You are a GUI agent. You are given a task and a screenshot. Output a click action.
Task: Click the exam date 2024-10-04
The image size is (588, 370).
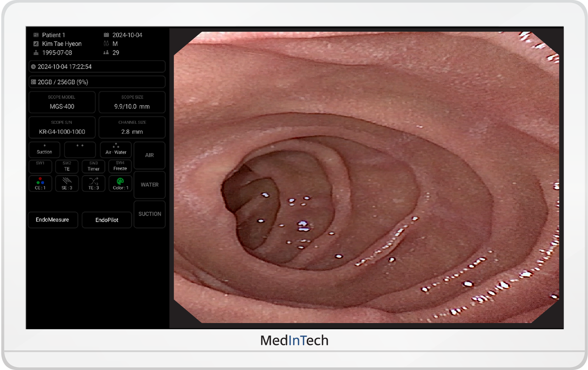click(127, 35)
